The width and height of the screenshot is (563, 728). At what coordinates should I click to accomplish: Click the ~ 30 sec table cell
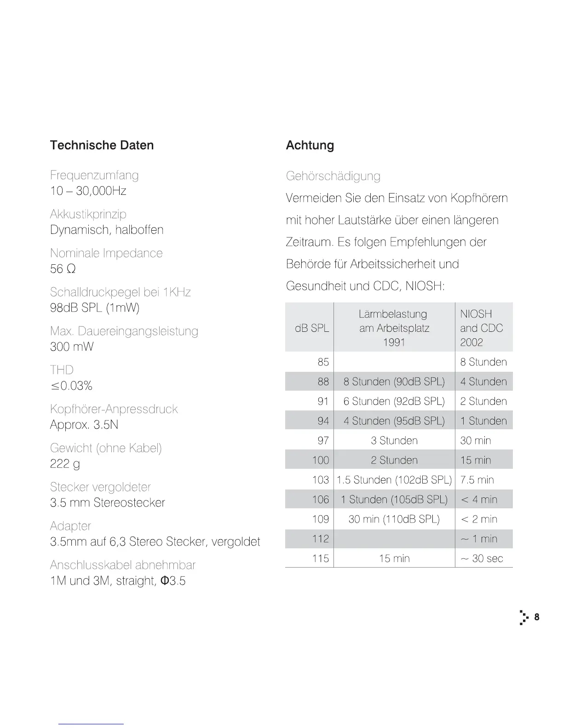[482, 559]
